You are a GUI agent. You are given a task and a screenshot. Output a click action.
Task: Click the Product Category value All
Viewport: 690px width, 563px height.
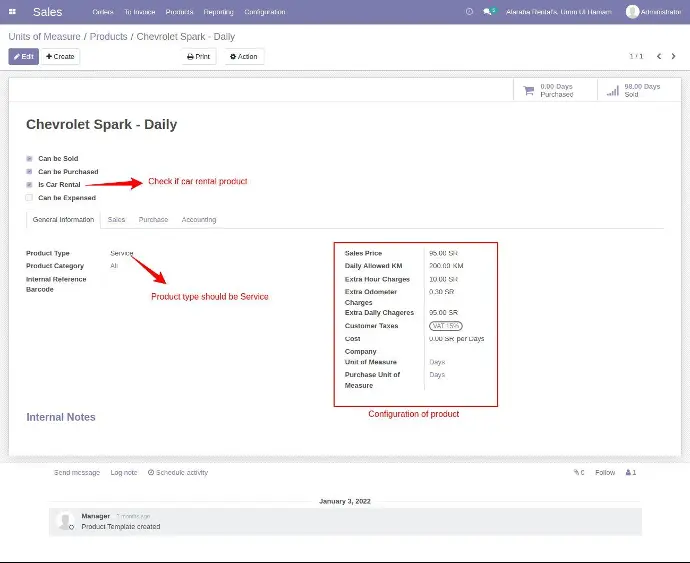click(x=114, y=266)
